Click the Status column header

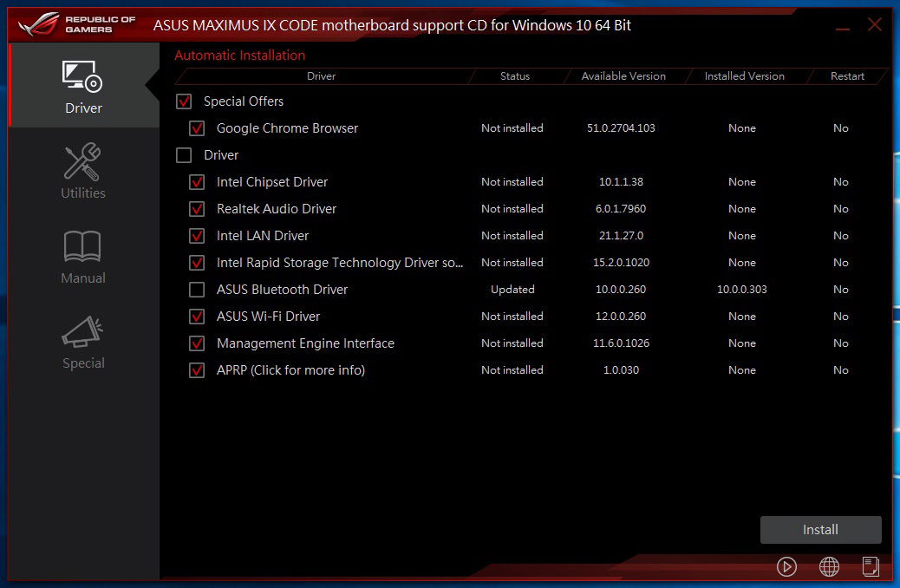(515, 75)
